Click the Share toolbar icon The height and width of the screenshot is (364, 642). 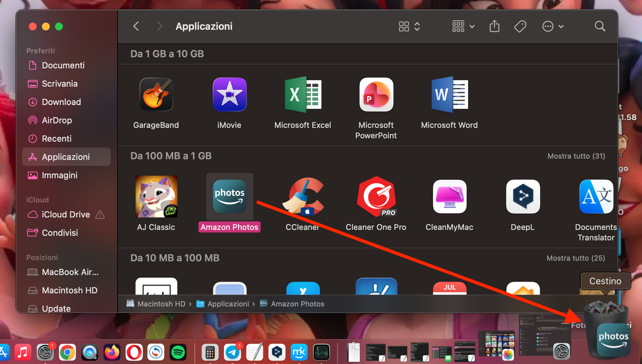coord(494,26)
